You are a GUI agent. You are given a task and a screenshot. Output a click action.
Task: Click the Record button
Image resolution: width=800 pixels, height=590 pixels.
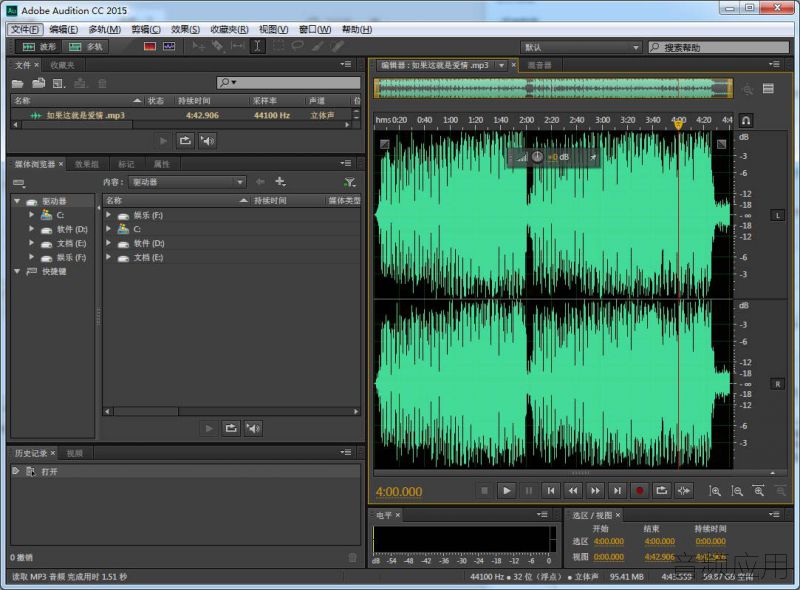(x=639, y=490)
